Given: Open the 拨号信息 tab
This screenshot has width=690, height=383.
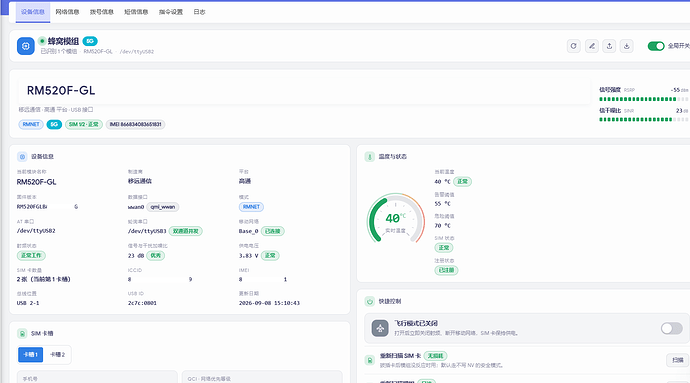Looking at the screenshot, I should (102, 12).
